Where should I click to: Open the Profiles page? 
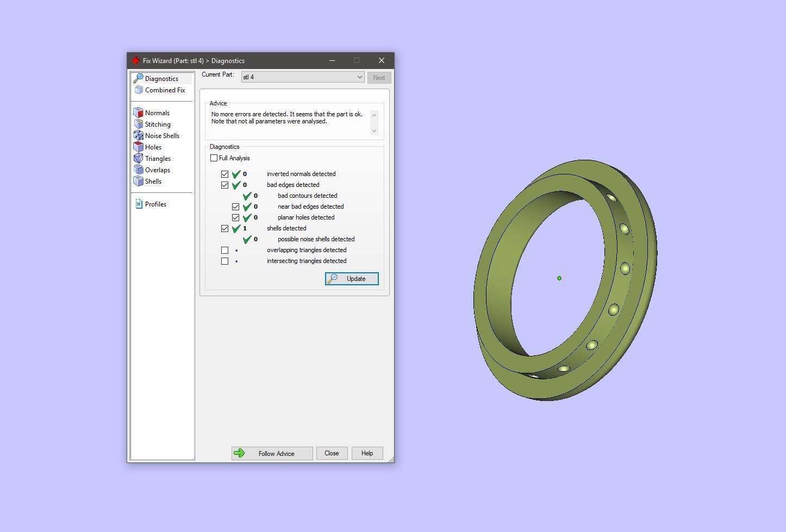[155, 204]
